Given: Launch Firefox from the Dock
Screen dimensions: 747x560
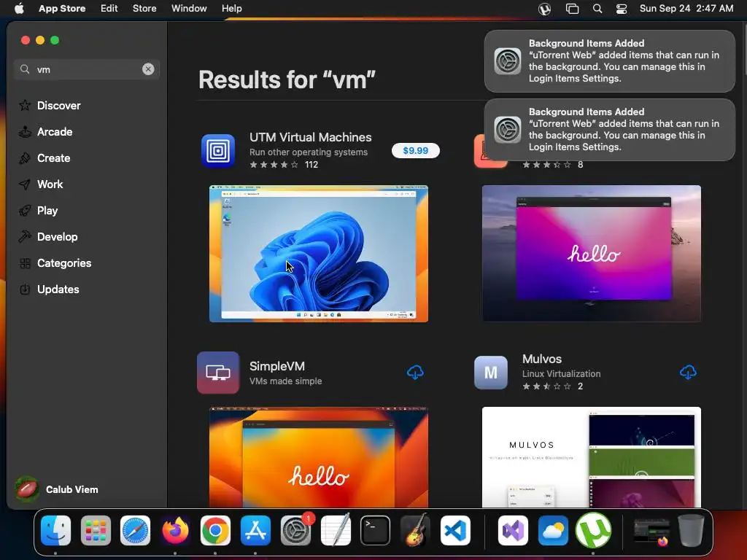Looking at the screenshot, I should coord(175,530).
